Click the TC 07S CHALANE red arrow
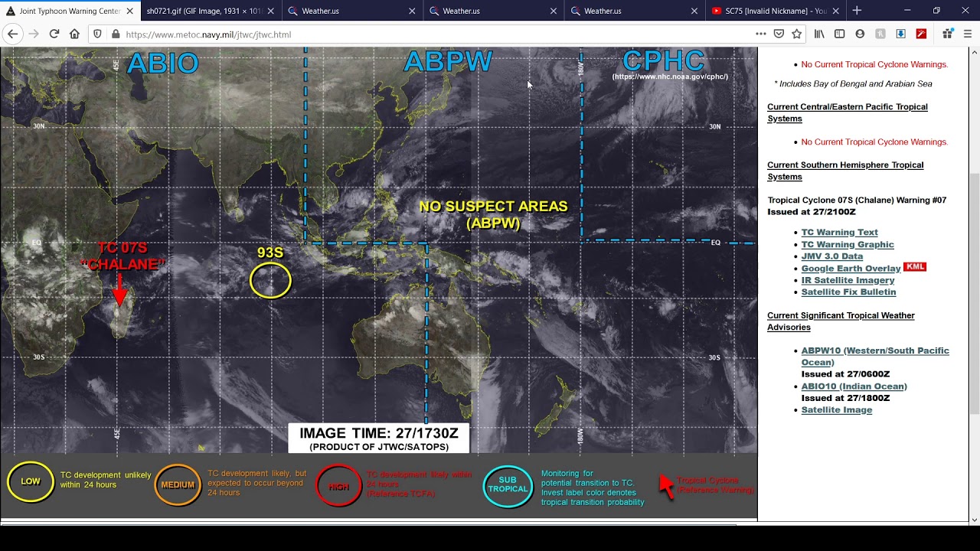Screen dimensions: 980x551 point(119,291)
